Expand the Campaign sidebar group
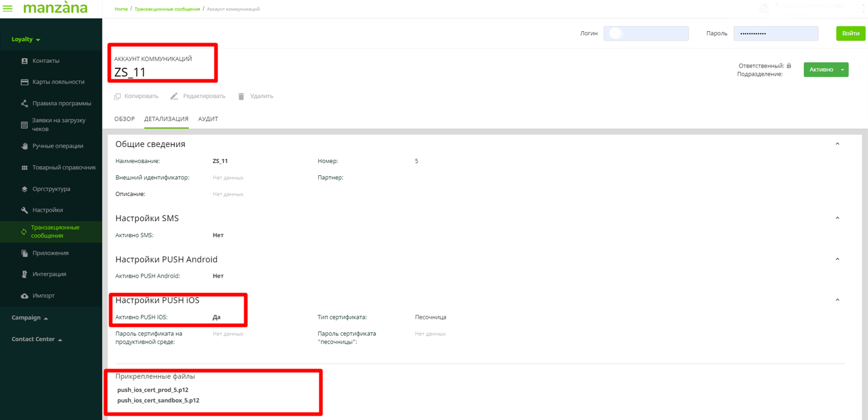 tap(30, 318)
